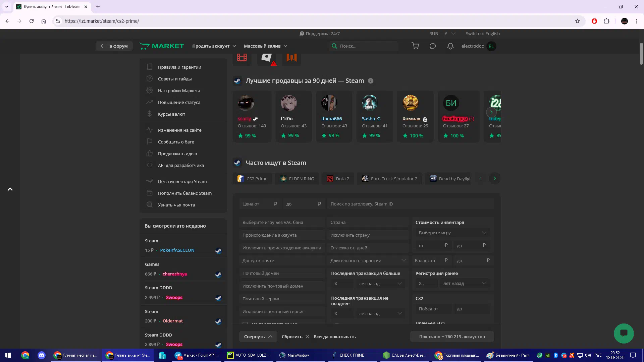Screen dimensions: 644x362
Task: Click the market search field
Action: click(x=364, y=46)
